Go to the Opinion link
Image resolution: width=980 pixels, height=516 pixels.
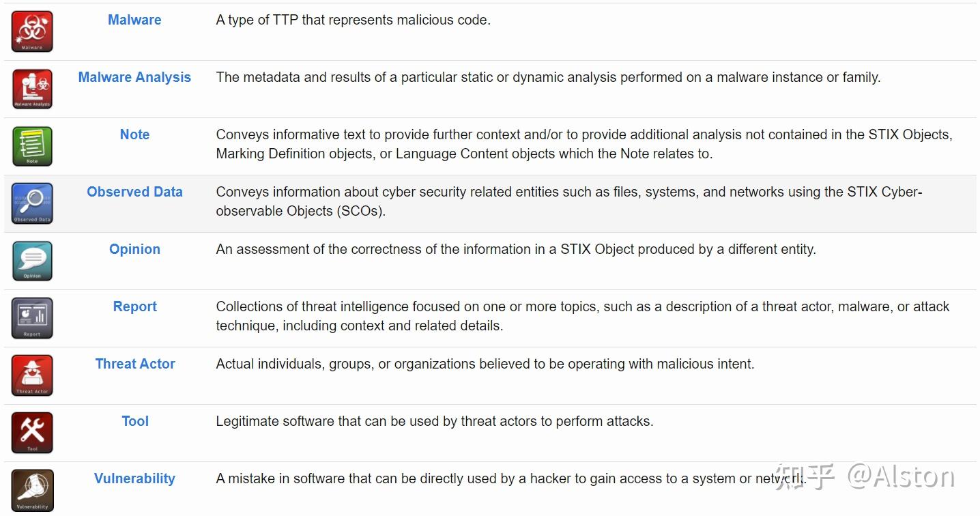tap(134, 249)
